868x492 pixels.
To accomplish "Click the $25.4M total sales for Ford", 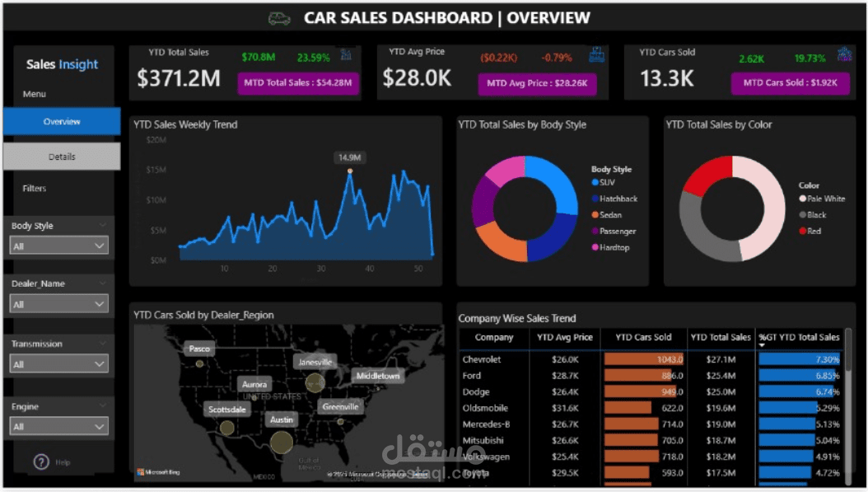I will click(721, 376).
